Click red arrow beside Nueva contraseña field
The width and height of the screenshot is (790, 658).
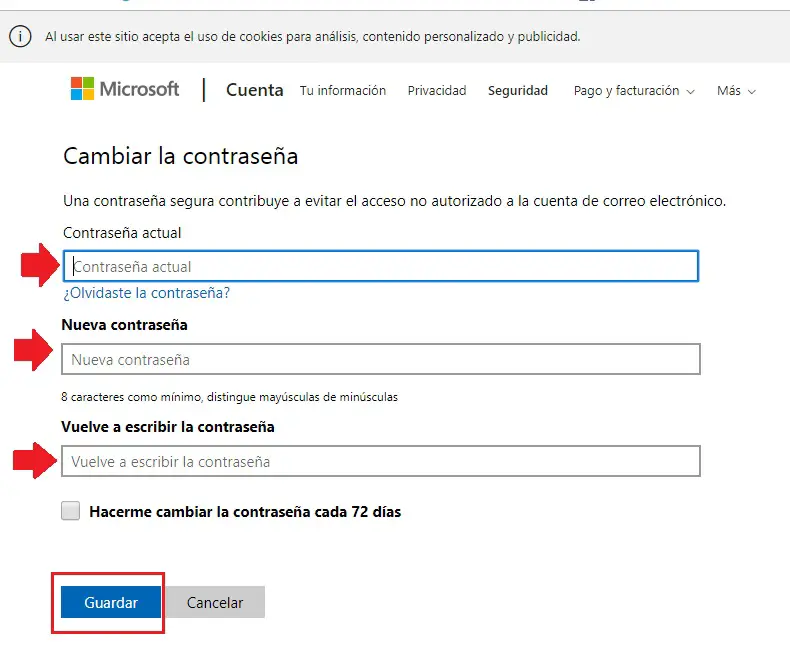(31, 351)
